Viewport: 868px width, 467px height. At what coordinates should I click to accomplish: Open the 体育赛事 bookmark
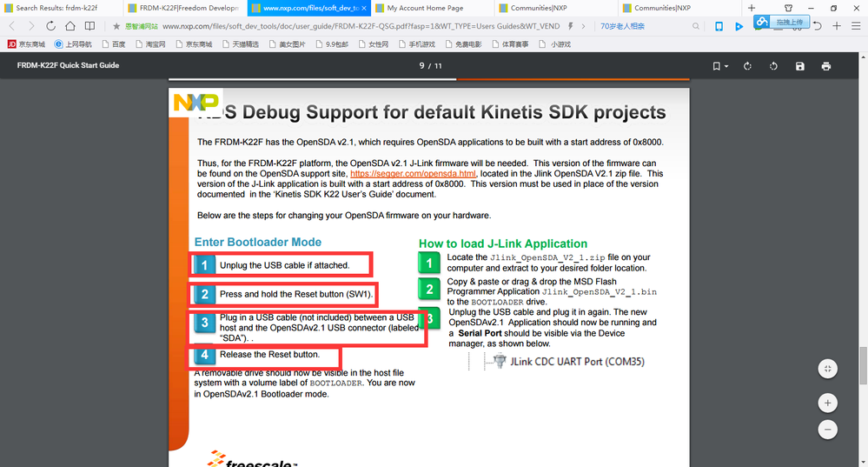510,44
